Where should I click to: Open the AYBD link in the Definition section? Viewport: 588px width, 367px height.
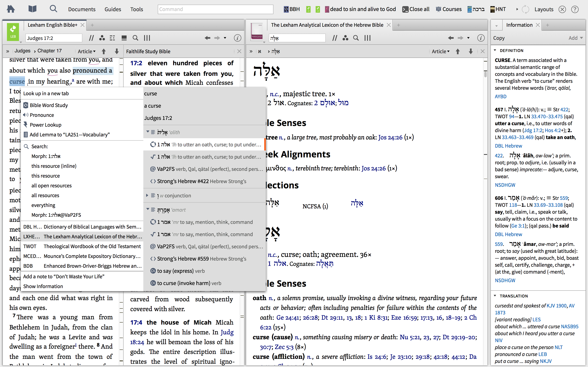[x=501, y=96]
